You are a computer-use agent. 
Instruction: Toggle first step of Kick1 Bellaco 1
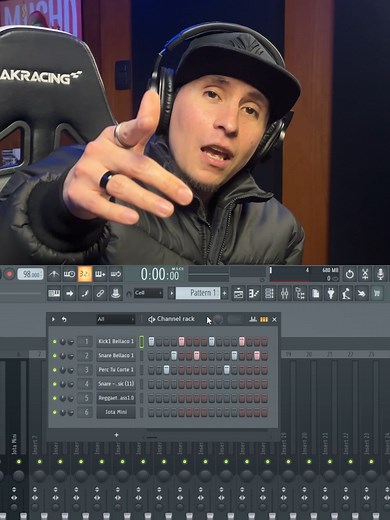pyautogui.click(x=151, y=342)
